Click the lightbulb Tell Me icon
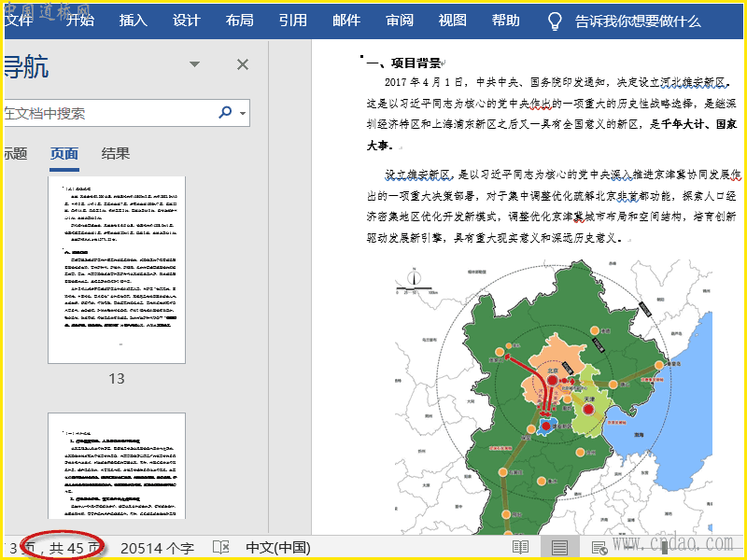The width and height of the screenshot is (747, 560). pyautogui.click(x=555, y=21)
